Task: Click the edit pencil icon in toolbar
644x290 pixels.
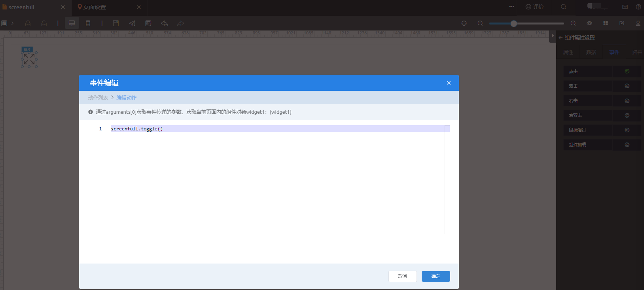Action: click(x=622, y=23)
